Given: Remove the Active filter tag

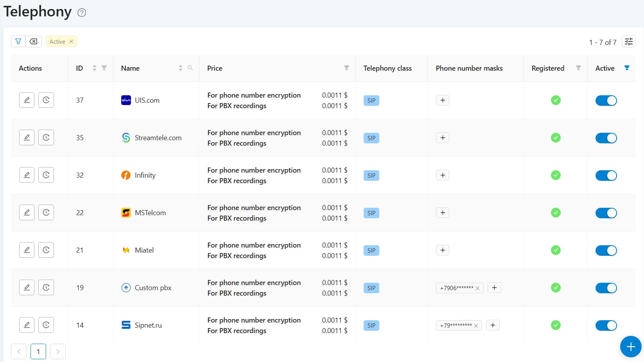Looking at the screenshot, I should tap(71, 41).
